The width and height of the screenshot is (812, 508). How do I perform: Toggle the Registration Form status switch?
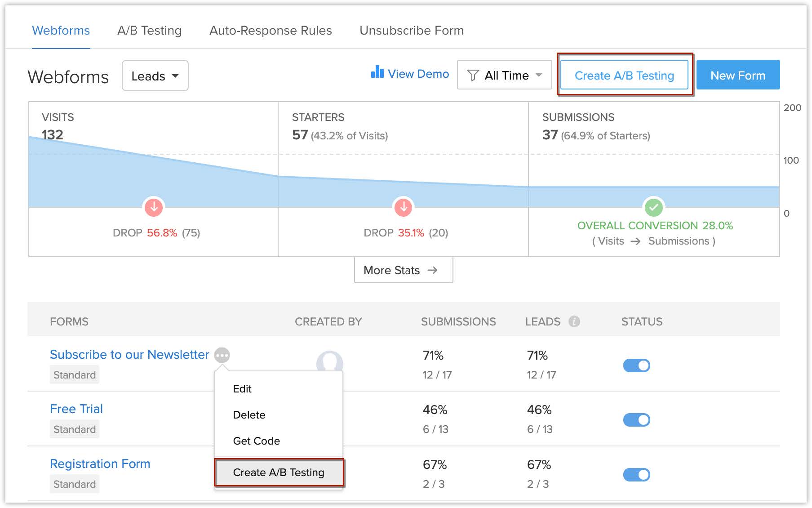click(x=636, y=475)
